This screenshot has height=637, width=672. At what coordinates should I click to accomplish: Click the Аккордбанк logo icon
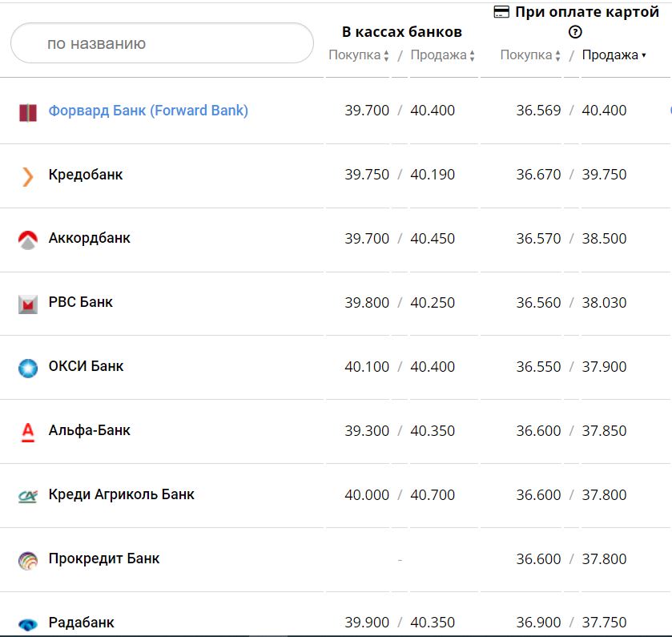pos(28,240)
